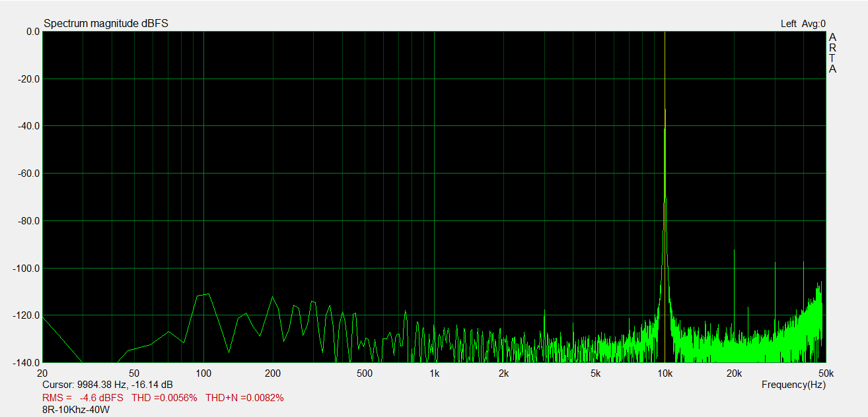Viewport: 868px width, 417px height.
Task: Click the '500' frequency axis tick label
Action: click(365, 373)
